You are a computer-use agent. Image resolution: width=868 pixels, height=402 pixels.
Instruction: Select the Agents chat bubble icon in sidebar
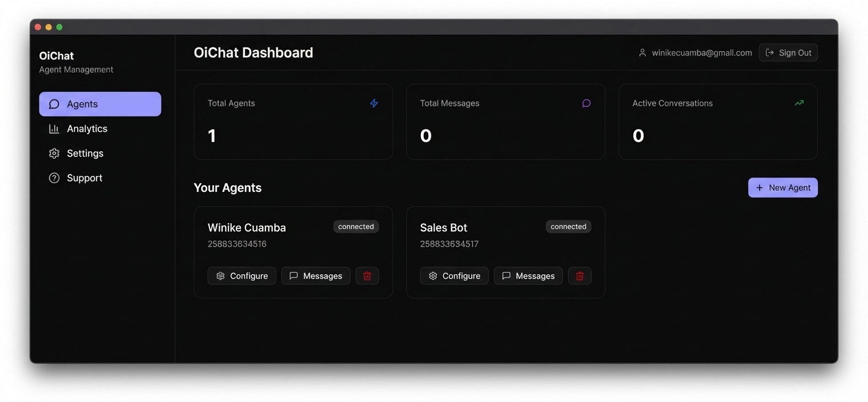[54, 104]
